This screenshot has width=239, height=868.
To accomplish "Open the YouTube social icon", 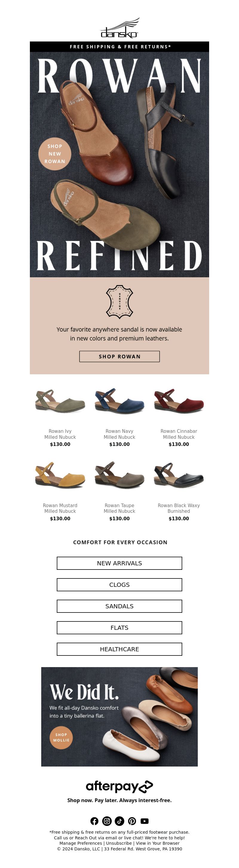I will click(x=145, y=821).
